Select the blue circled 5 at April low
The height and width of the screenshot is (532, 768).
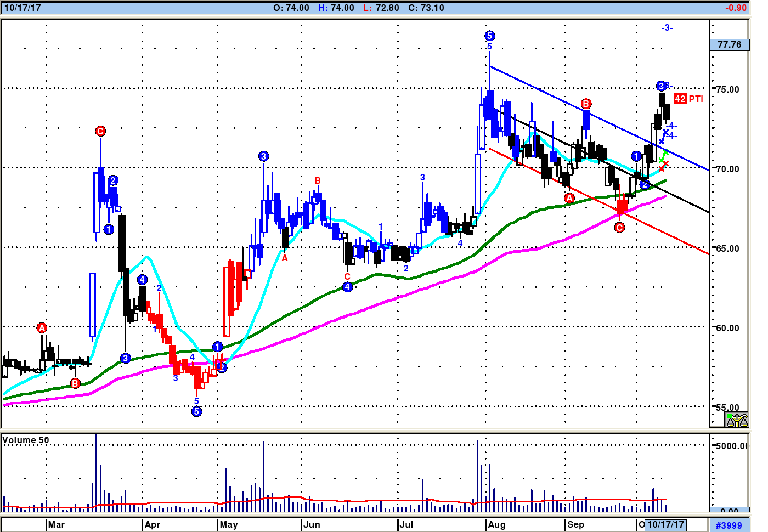196,411
